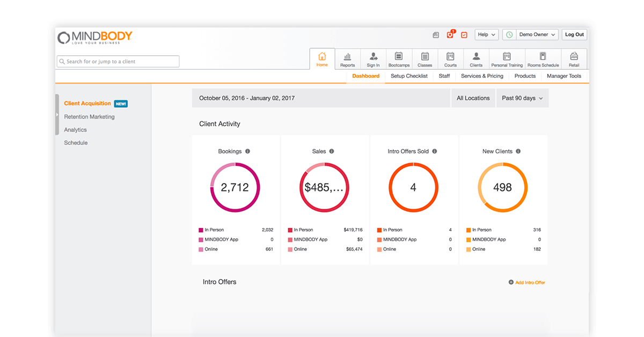Click the New Clients donut chart 498
644x337 pixels.
502,187
